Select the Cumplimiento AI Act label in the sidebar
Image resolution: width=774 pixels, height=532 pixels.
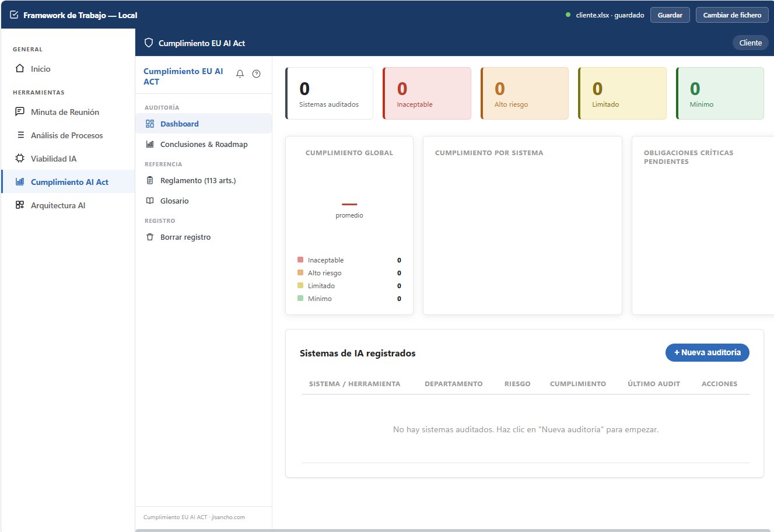[x=69, y=182]
